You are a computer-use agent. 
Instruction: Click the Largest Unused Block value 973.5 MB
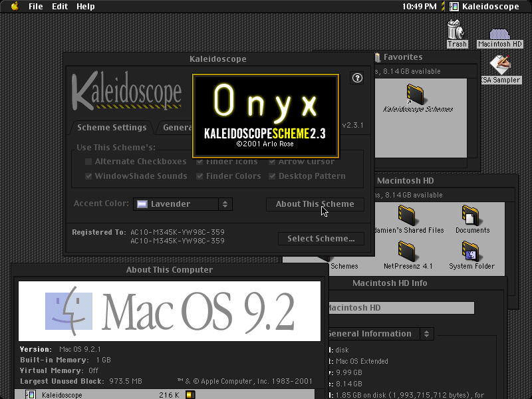click(x=126, y=381)
